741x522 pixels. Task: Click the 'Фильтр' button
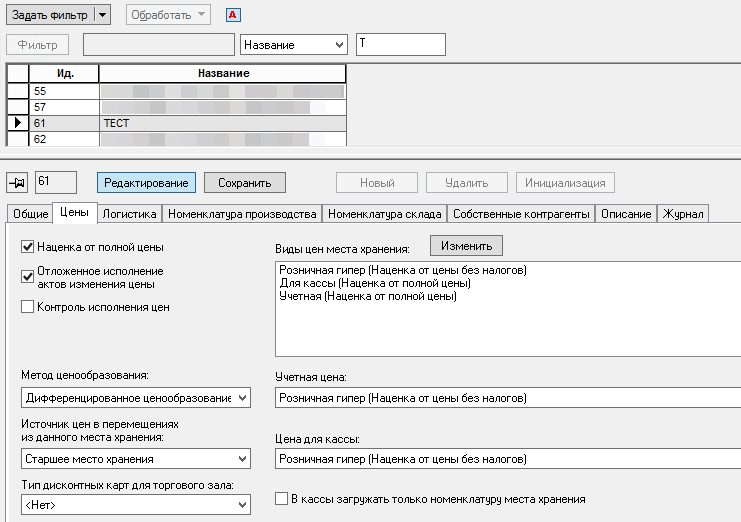click(x=37, y=45)
